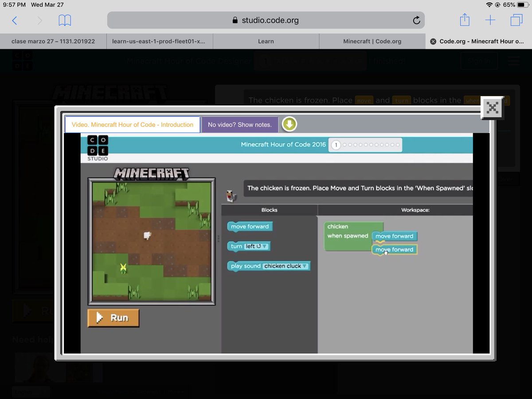Close the video dialog with the X
This screenshot has height=399, width=532.
click(493, 108)
